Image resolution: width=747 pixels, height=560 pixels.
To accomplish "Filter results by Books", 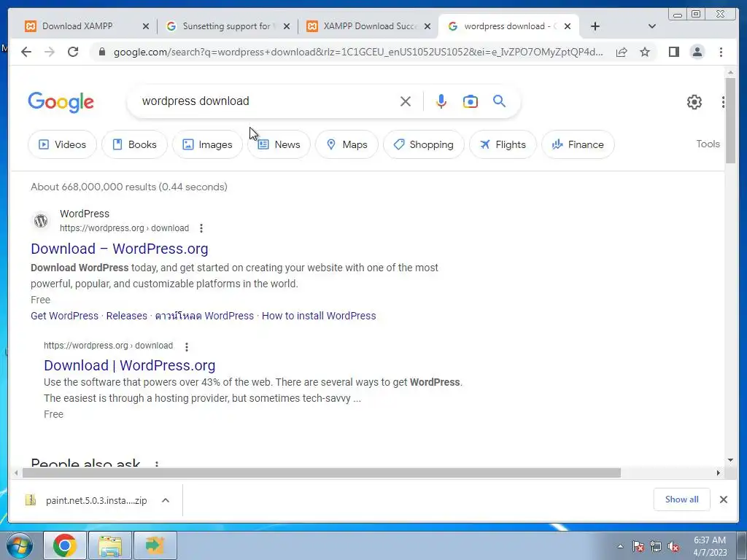I will pyautogui.click(x=134, y=144).
